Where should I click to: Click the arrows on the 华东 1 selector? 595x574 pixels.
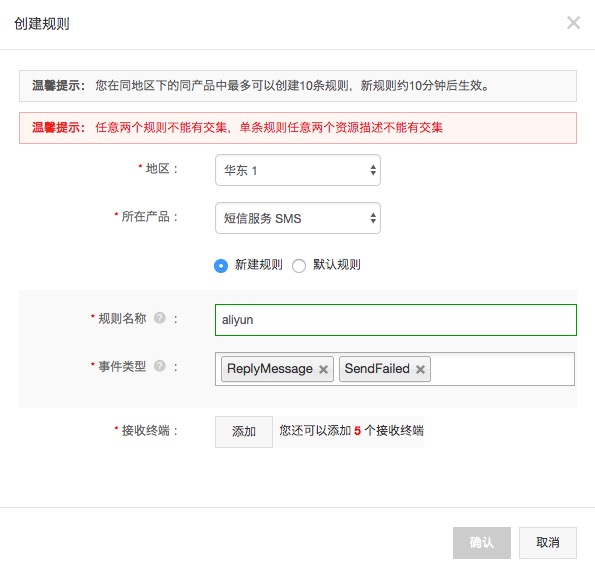tap(373, 170)
